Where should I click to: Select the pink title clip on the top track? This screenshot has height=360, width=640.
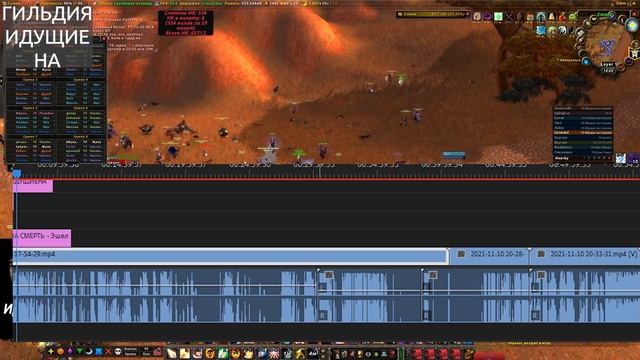33,186
